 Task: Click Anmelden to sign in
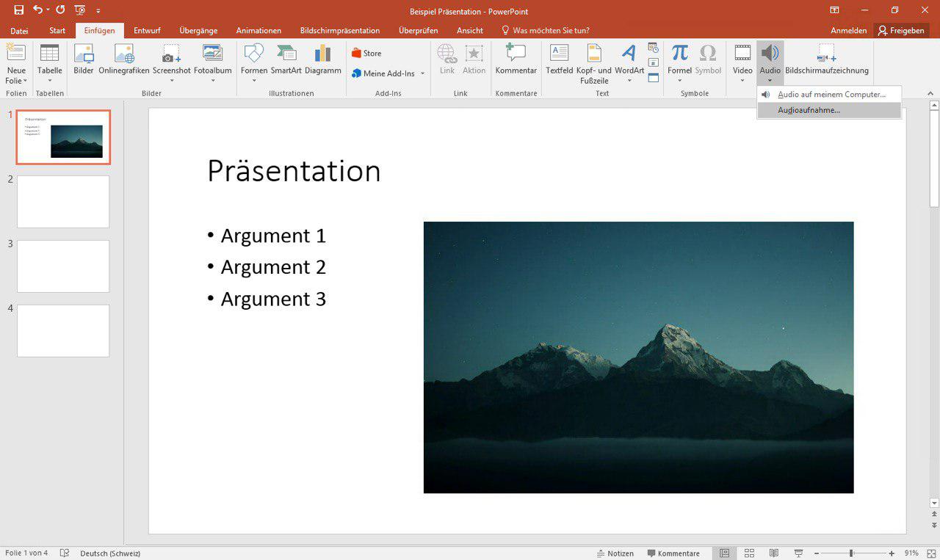point(848,31)
